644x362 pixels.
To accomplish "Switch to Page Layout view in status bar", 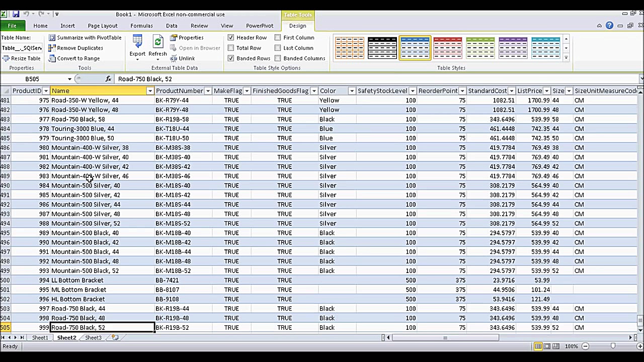I will (x=547, y=346).
